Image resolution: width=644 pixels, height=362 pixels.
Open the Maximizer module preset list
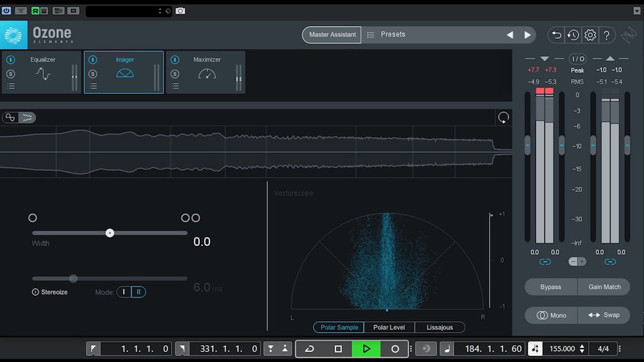coord(175,86)
